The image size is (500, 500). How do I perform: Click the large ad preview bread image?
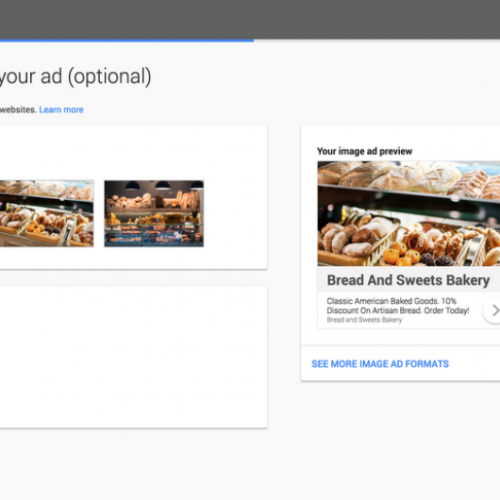(x=409, y=213)
